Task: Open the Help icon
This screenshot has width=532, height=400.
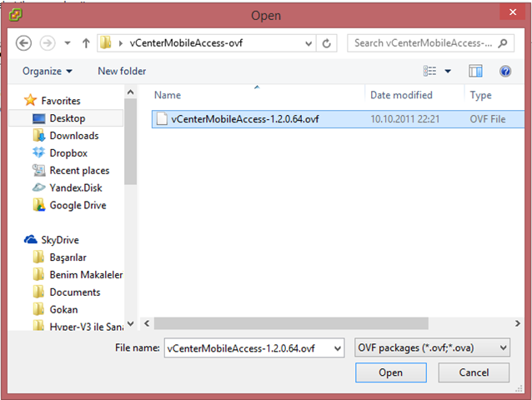Action: click(505, 71)
